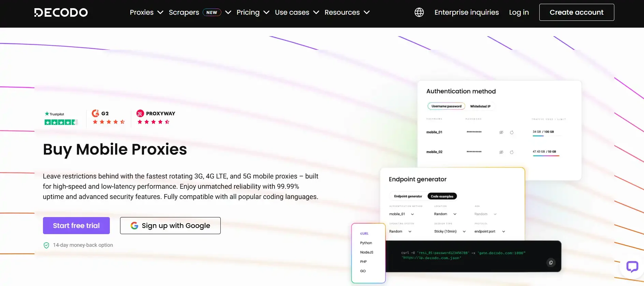Click 14-day money-back option text
Screen dimensions: 644x286
pyautogui.click(x=83, y=245)
